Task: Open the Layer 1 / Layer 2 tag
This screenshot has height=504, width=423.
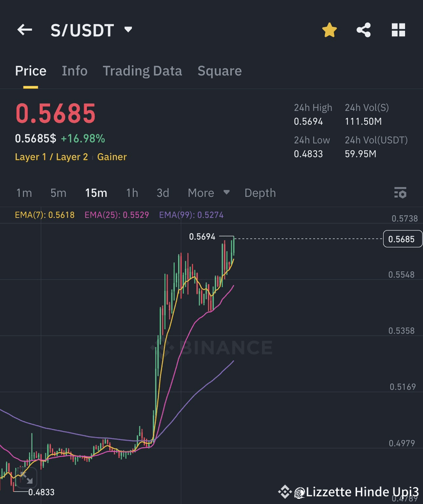Action: click(x=50, y=157)
